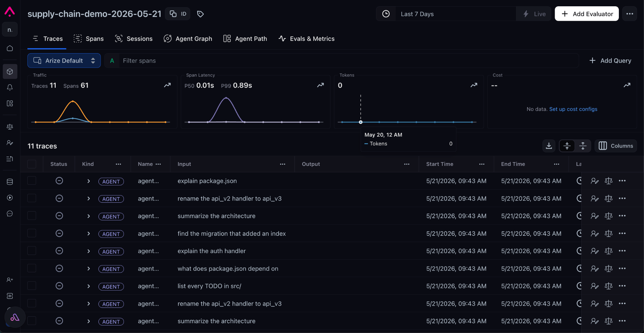Select the 'list every TODO in src/' checkbox
644x333 pixels.
pyautogui.click(x=32, y=286)
